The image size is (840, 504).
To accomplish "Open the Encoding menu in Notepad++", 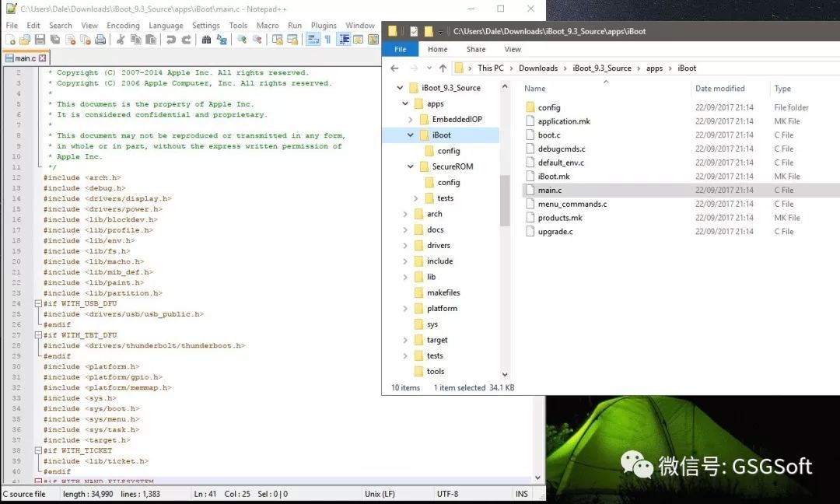I will [123, 25].
